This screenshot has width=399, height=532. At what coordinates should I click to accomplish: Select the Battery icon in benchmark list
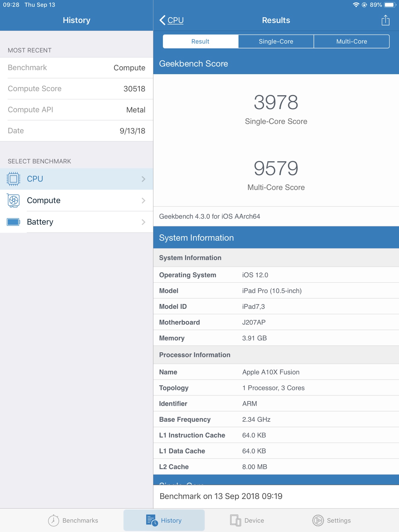13,222
